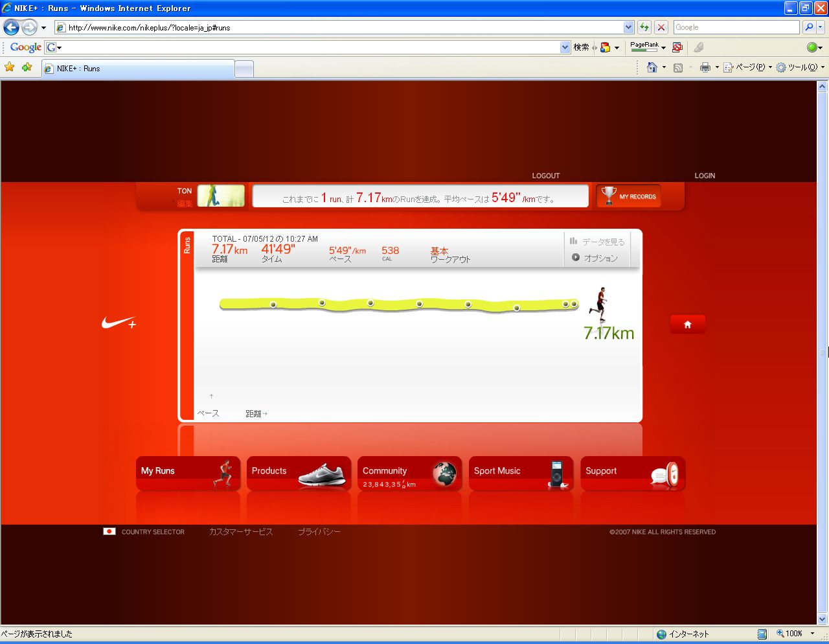The height and width of the screenshot is (644, 829).
Task: Click the Nike+ swoosh logo
Action: [x=119, y=323]
